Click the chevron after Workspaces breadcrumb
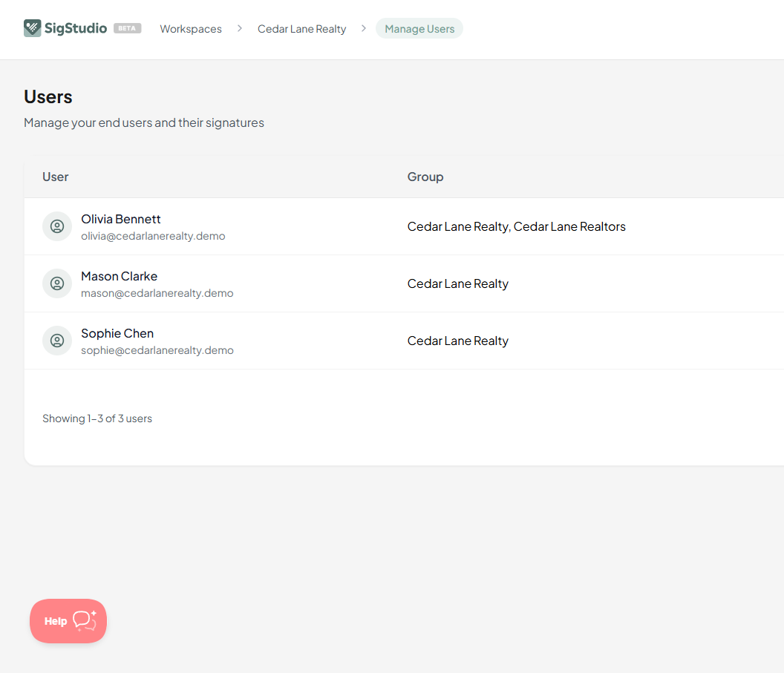 pyautogui.click(x=240, y=28)
